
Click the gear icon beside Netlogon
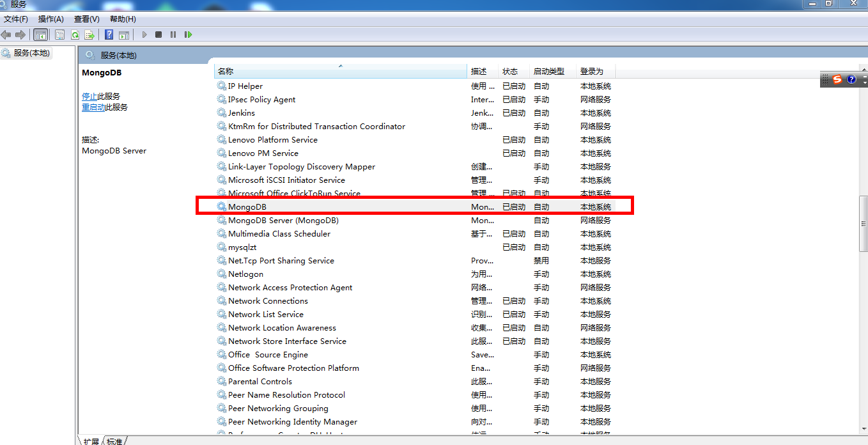coord(222,274)
